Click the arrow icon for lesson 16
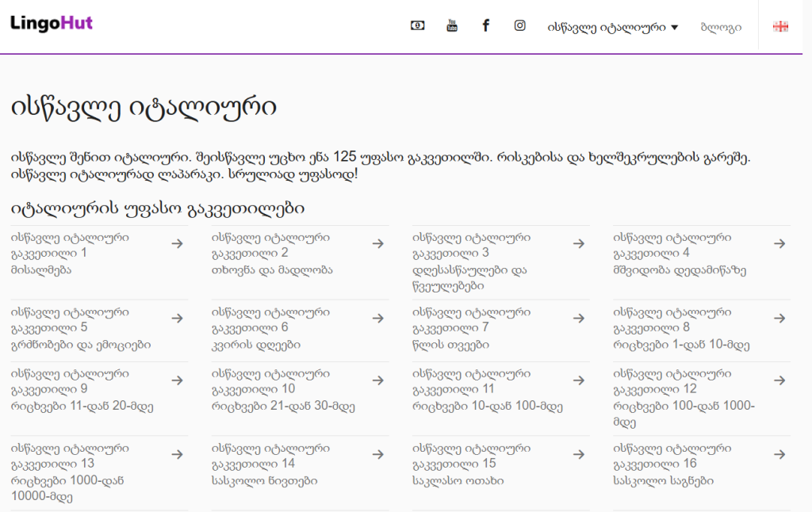Image resolution: width=812 pixels, height=512 pixels. tap(779, 455)
